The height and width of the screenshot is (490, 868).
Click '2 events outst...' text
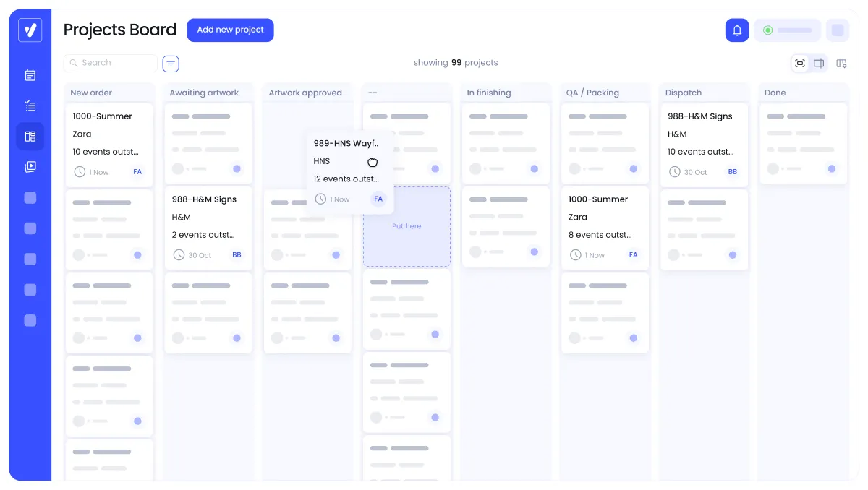[204, 235]
